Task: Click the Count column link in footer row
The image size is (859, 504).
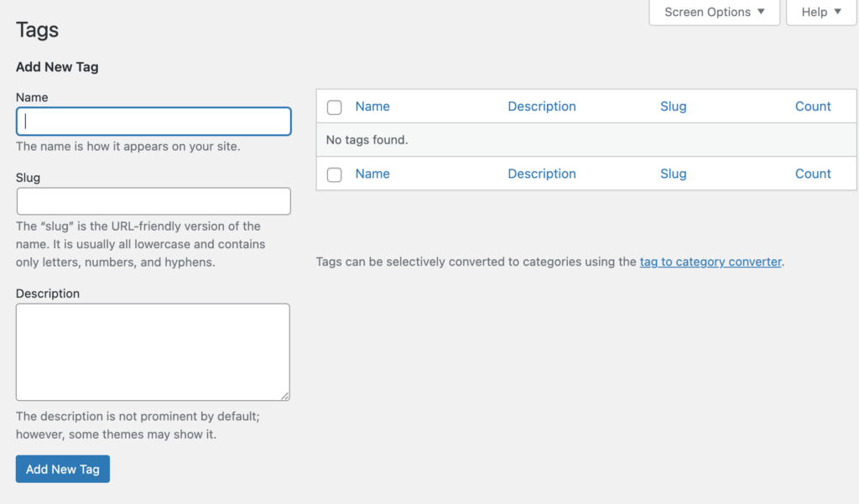Action: pyautogui.click(x=813, y=174)
